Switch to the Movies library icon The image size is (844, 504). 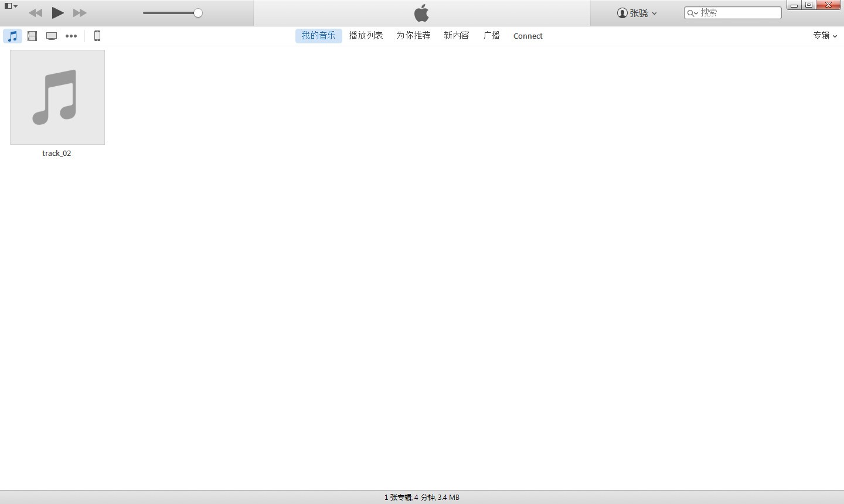(x=32, y=36)
